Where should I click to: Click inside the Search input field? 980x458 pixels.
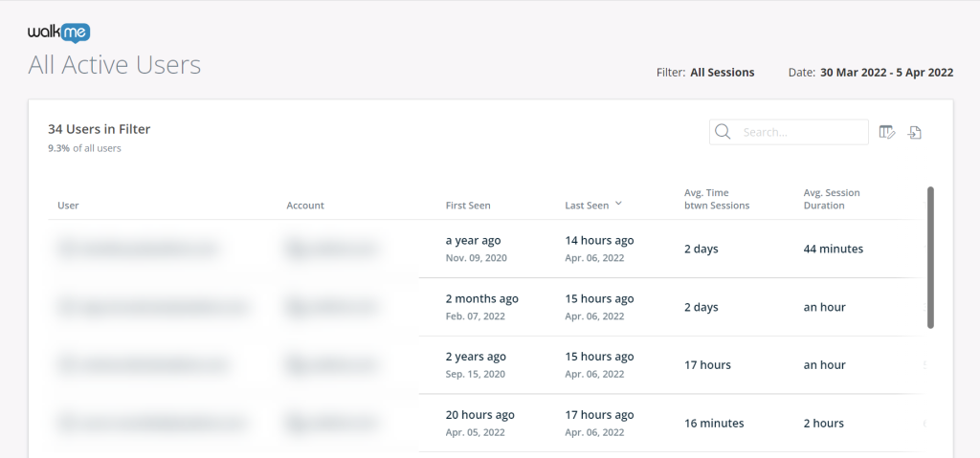point(800,132)
